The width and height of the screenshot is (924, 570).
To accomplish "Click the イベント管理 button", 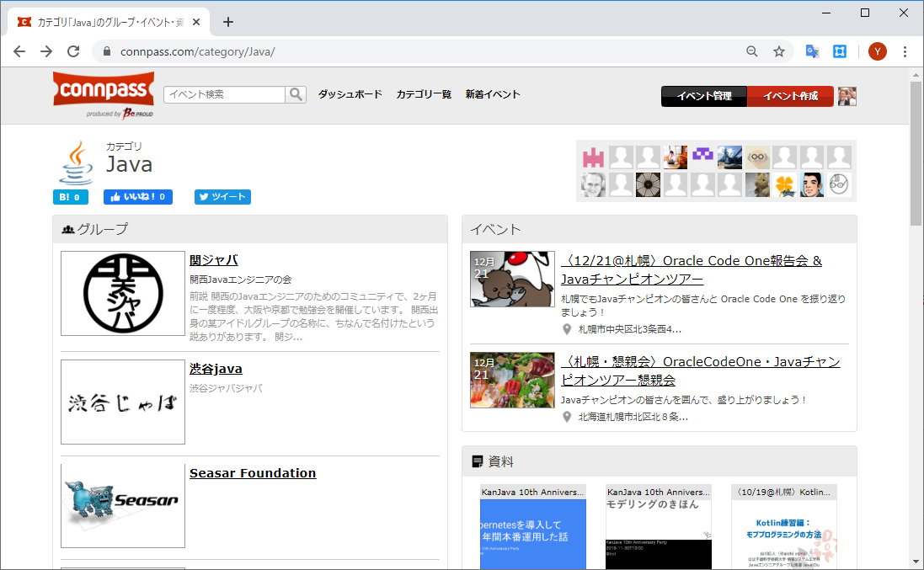I will pyautogui.click(x=704, y=96).
